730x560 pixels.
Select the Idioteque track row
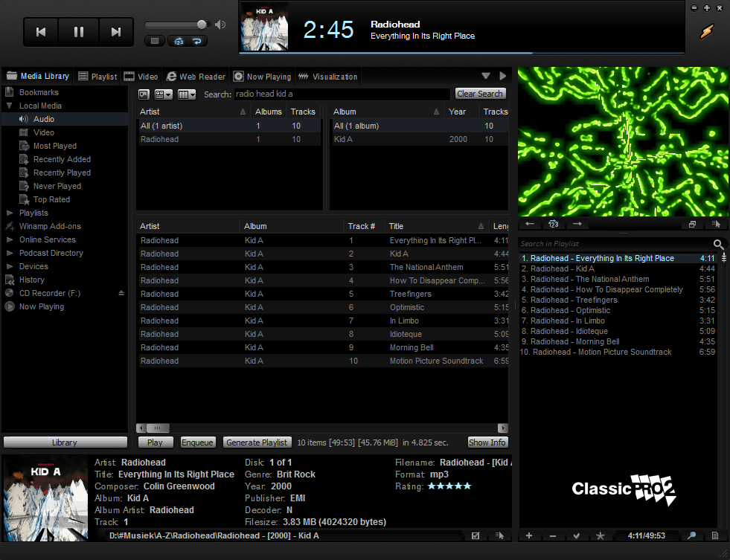[323, 334]
